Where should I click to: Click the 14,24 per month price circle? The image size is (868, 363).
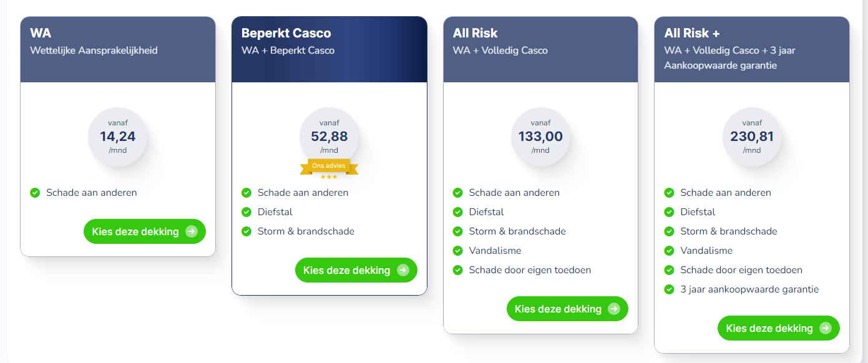[118, 137]
